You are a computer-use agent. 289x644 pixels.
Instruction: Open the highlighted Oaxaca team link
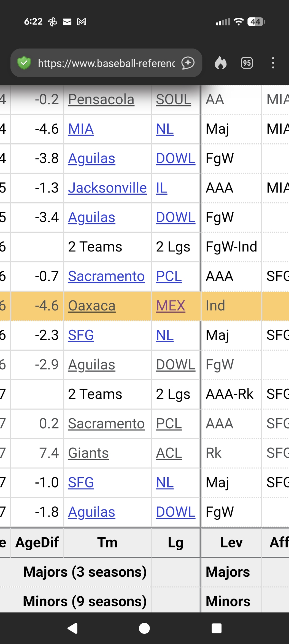click(x=92, y=306)
